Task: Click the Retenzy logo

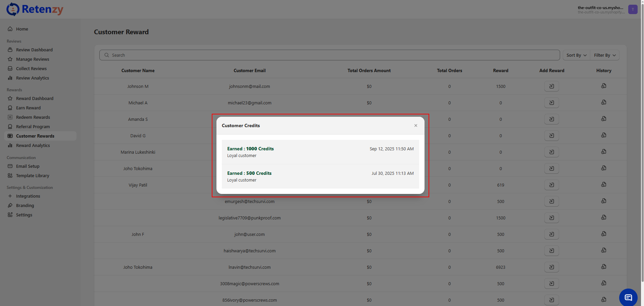Action: (x=35, y=9)
